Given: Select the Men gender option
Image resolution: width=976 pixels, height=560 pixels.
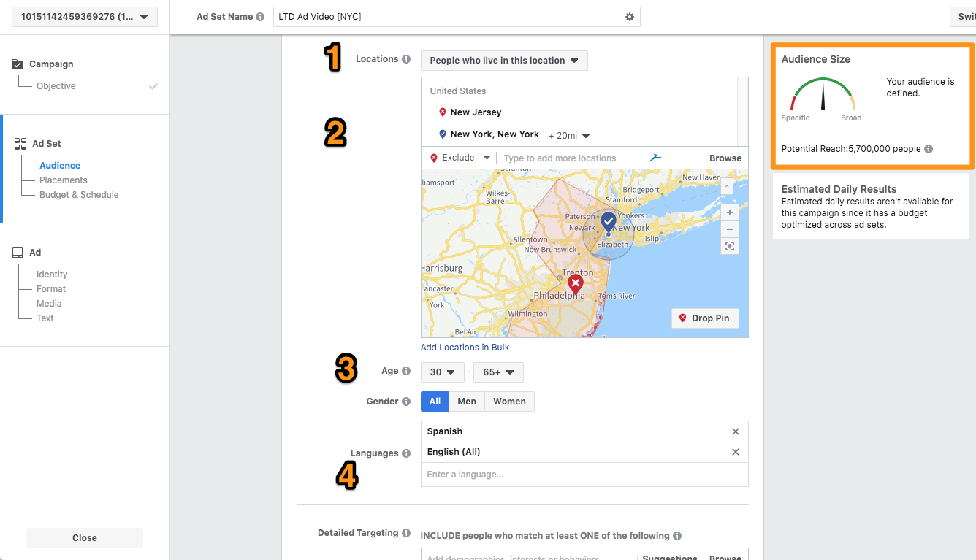Looking at the screenshot, I should (x=467, y=402).
